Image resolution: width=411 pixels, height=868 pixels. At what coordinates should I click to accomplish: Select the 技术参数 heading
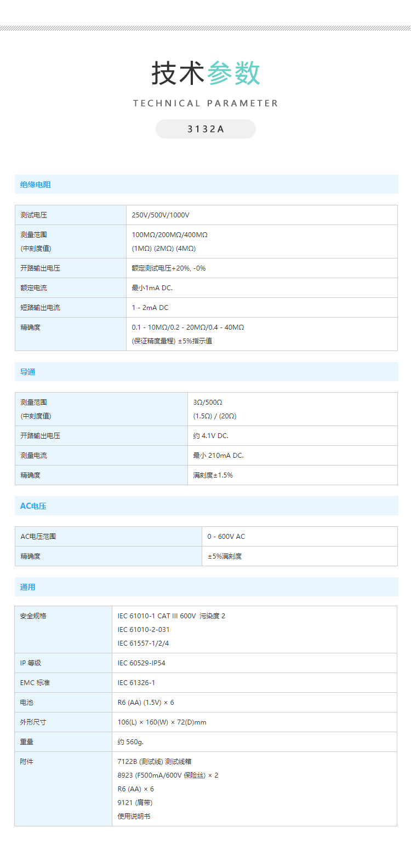(x=206, y=73)
